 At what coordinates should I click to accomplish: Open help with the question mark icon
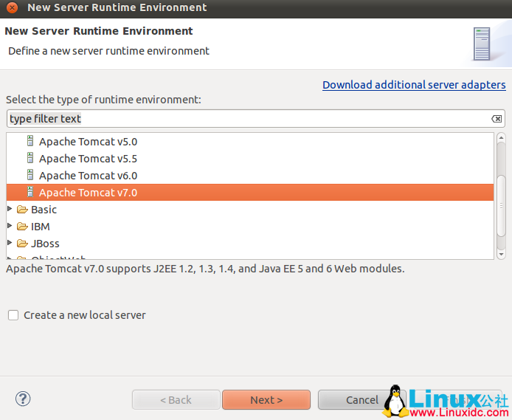(22, 399)
